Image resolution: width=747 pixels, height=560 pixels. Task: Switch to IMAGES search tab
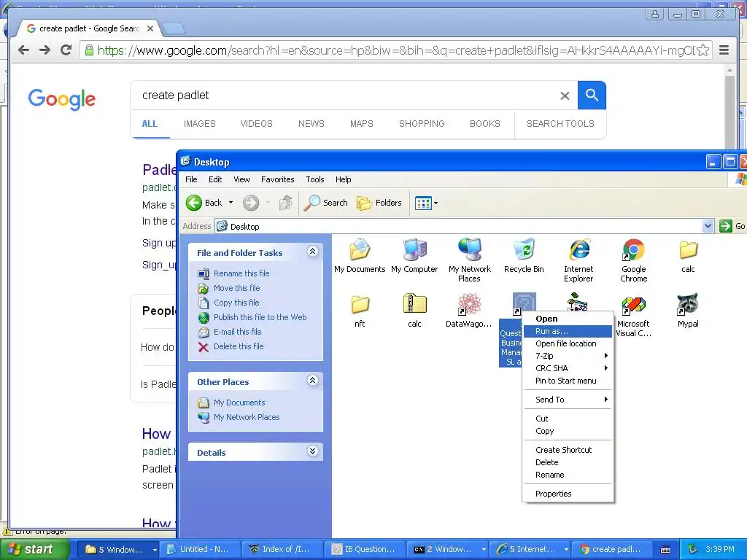coord(200,124)
